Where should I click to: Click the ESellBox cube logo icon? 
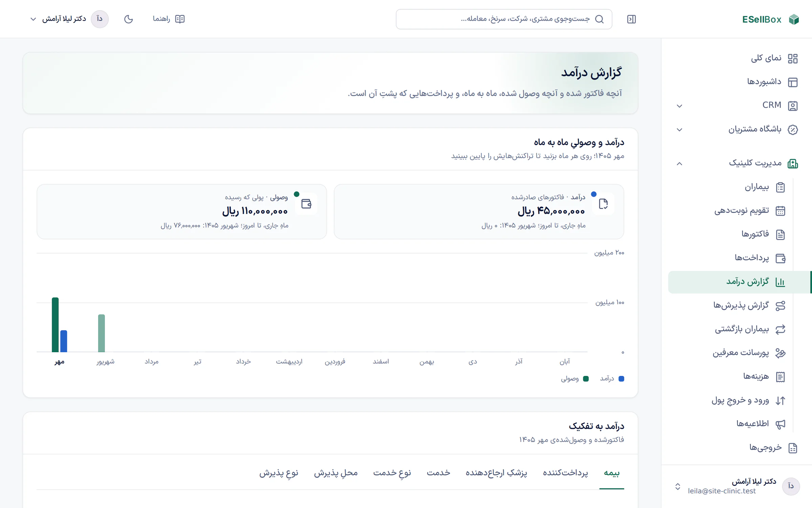click(794, 19)
